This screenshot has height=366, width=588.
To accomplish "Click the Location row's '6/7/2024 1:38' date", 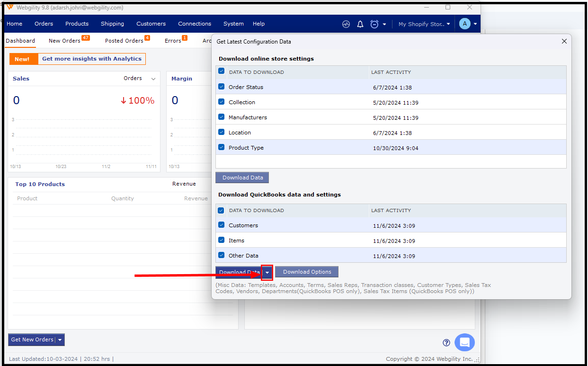I will tap(392, 133).
